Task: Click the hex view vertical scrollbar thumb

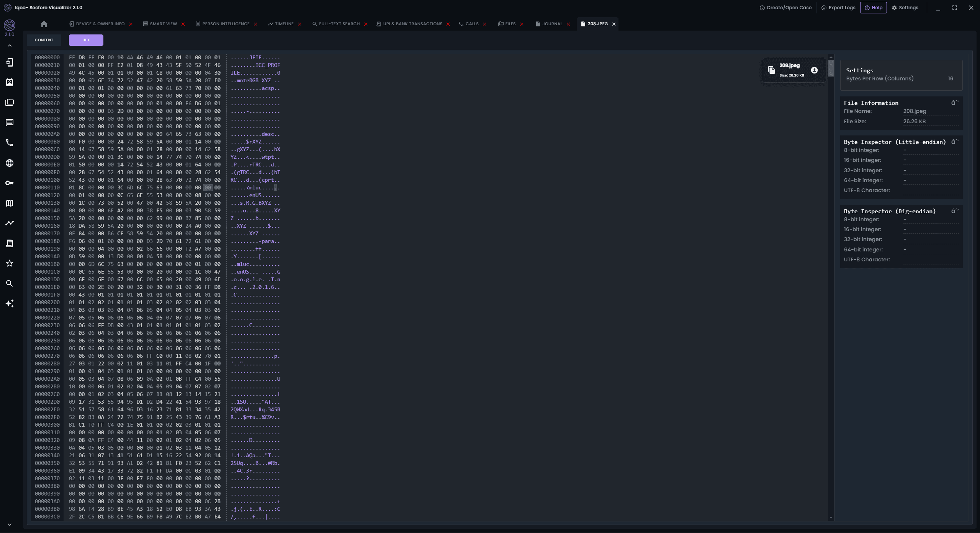Action: coord(831,68)
